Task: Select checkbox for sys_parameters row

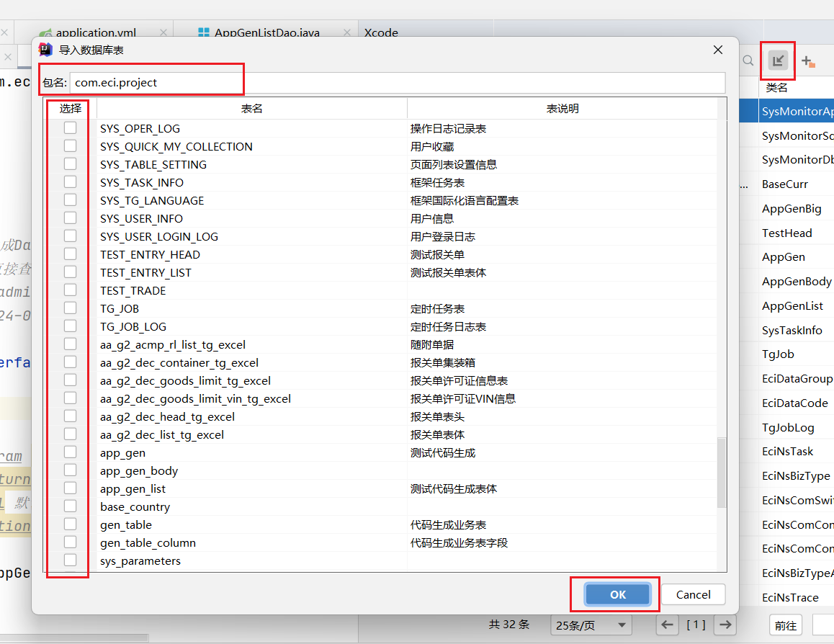Action: [70, 560]
